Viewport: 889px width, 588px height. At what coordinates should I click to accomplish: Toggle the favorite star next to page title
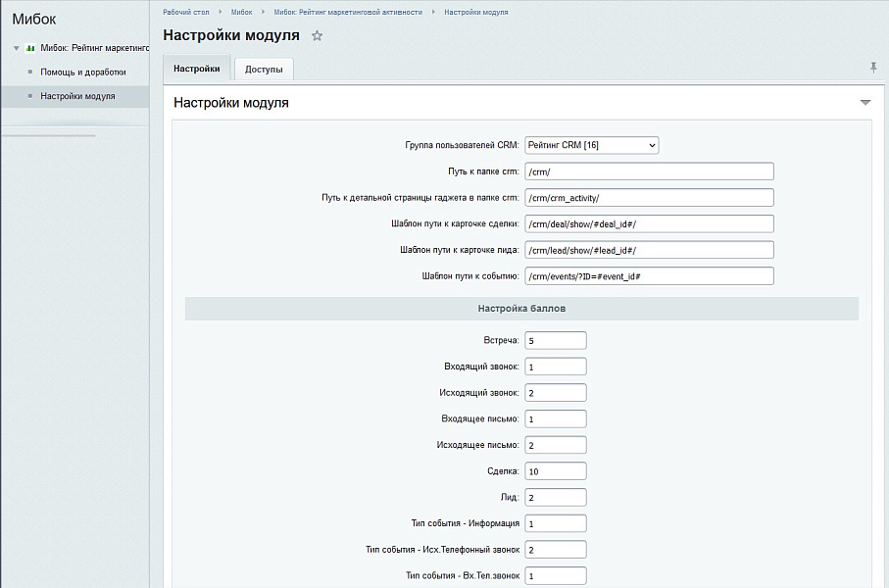click(316, 35)
